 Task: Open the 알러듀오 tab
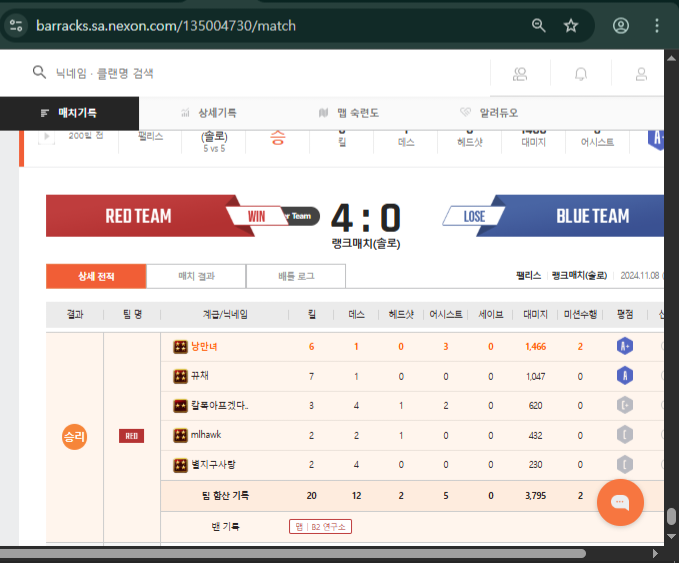tap(489, 113)
